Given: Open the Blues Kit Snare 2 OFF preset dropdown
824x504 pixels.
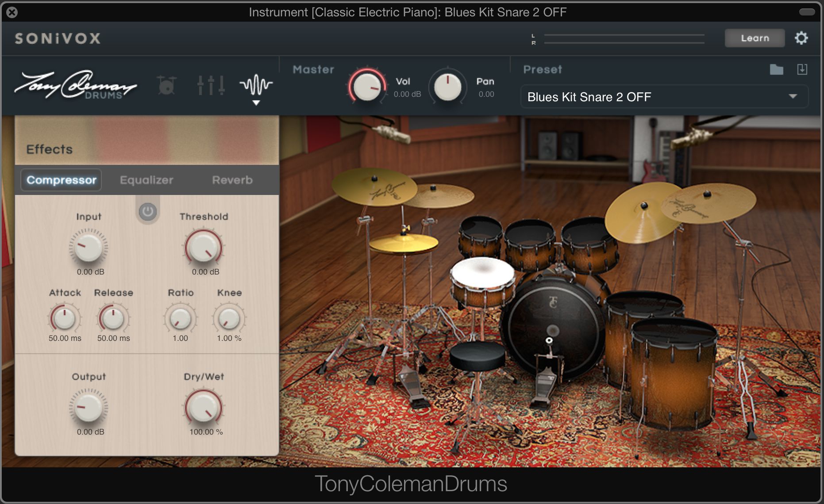Looking at the screenshot, I should [x=664, y=97].
